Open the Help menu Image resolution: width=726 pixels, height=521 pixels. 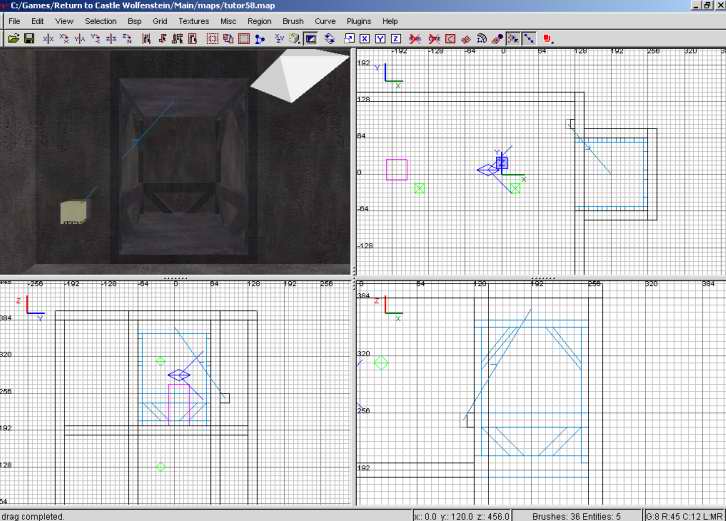[390, 21]
